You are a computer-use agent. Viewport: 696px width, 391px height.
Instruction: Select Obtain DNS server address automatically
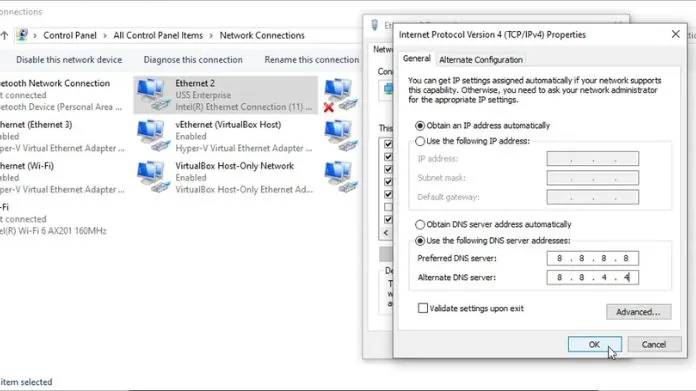(420, 225)
